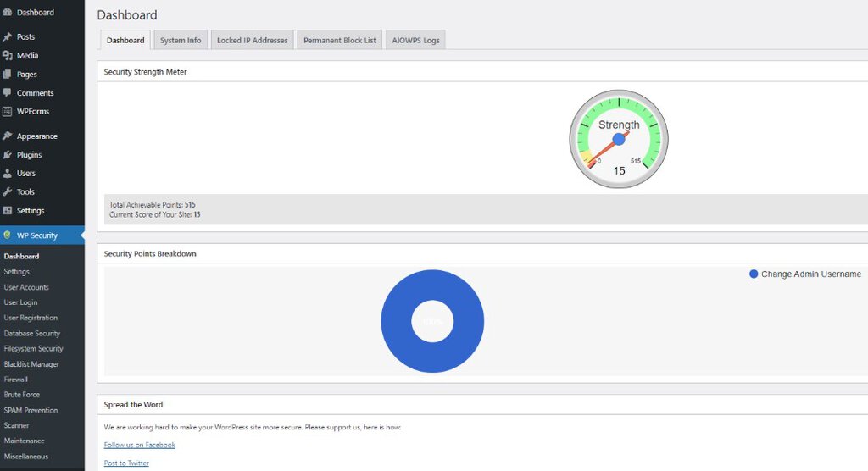Viewport: 868px width, 471px height.
Task: Click the Dashboard page title
Action: [127, 15]
